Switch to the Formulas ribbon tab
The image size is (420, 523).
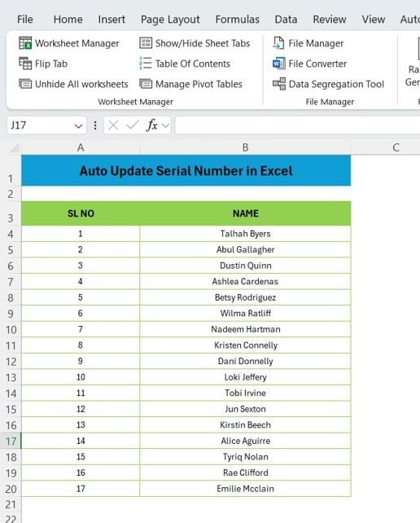238,20
